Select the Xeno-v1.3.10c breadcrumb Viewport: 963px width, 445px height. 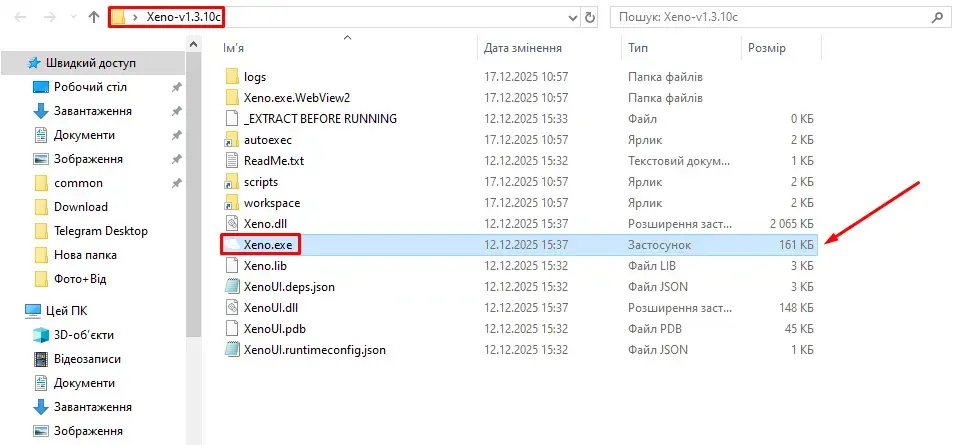pyautogui.click(x=184, y=18)
